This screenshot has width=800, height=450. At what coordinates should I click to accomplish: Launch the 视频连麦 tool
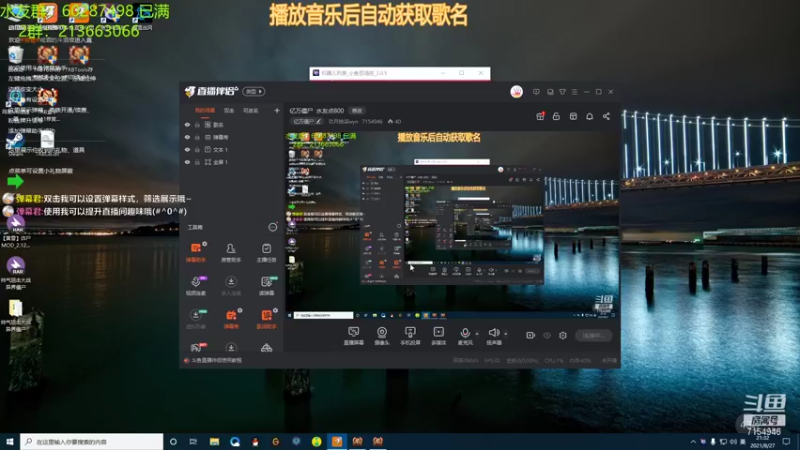tap(196, 286)
